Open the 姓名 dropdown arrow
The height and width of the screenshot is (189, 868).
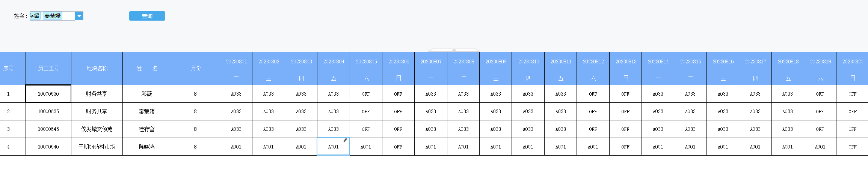(79, 16)
